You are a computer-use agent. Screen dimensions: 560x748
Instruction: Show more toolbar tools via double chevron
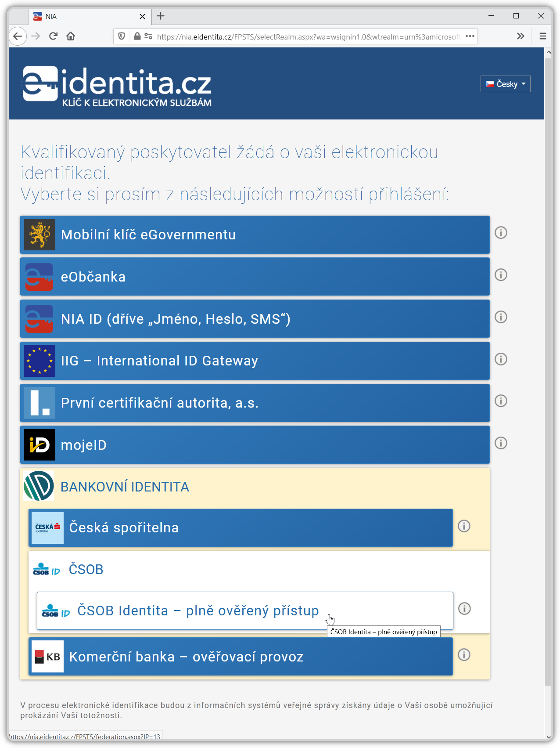pos(521,36)
